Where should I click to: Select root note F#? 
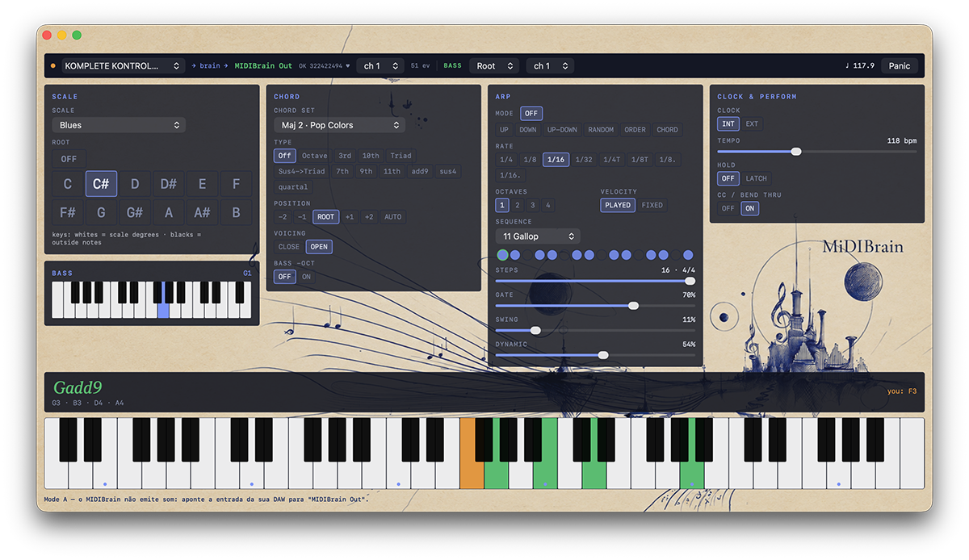68,213
